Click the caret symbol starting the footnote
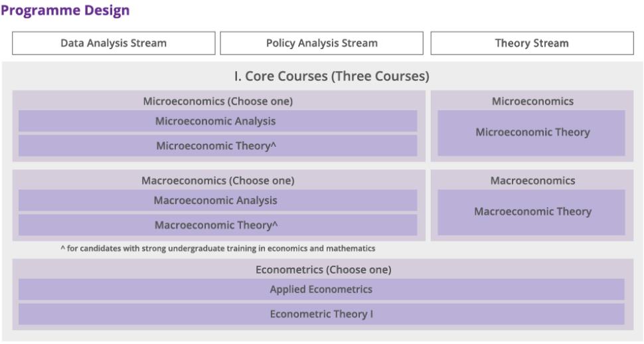 click(x=62, y=248)
